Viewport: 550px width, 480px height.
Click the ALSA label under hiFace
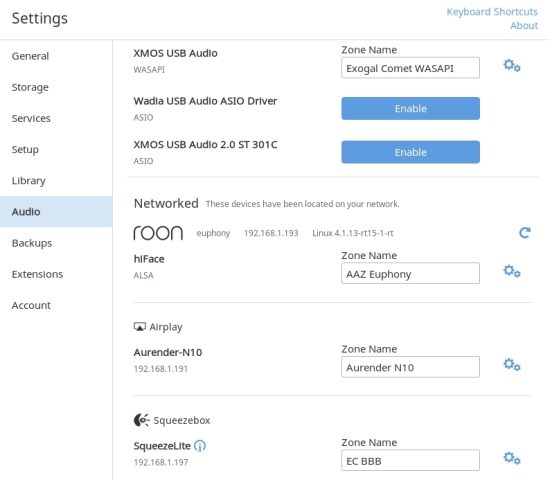tap(143, 275)
